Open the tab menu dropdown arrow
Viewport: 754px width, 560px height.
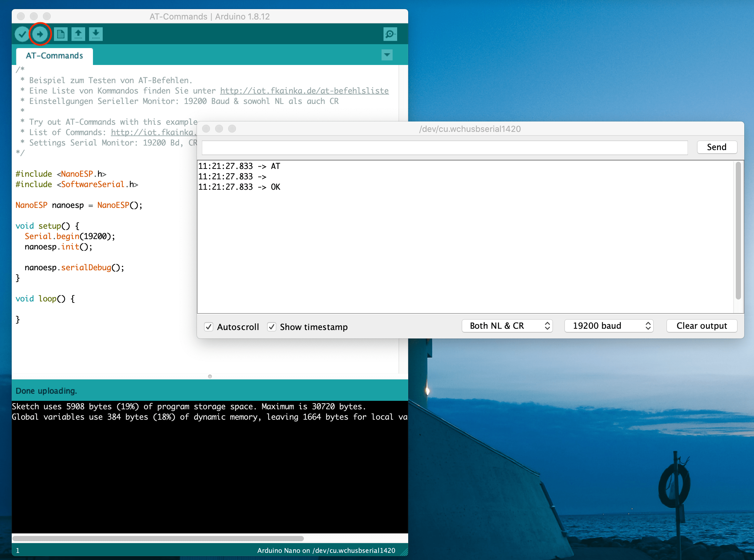(x=387, y=55)
